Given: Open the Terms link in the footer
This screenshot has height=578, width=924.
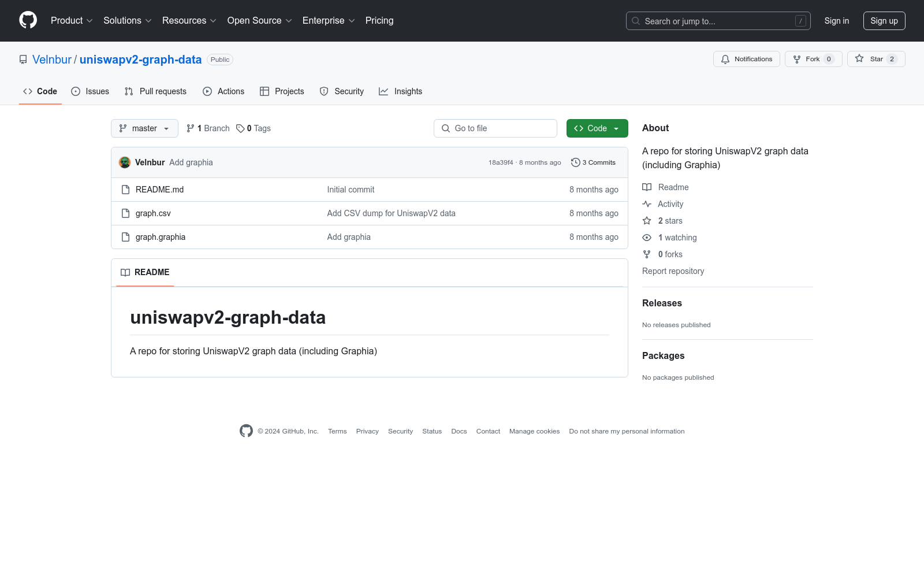Looking at the screenshot, I should (337, 431).
